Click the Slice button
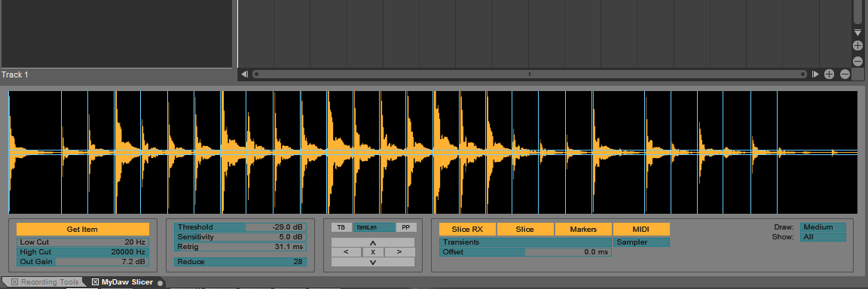Image resolution: width=868 pixels, height=289 pixels. point(525,230)
